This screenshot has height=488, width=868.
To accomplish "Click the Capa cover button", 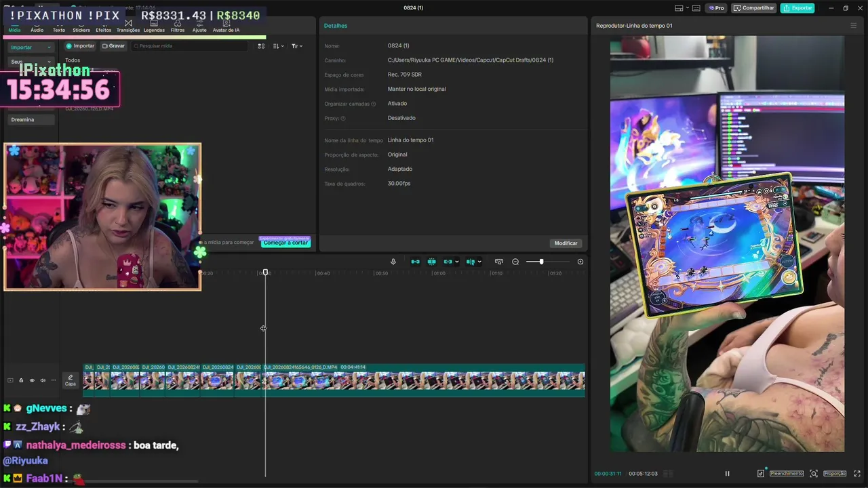I will click(71, 380).
